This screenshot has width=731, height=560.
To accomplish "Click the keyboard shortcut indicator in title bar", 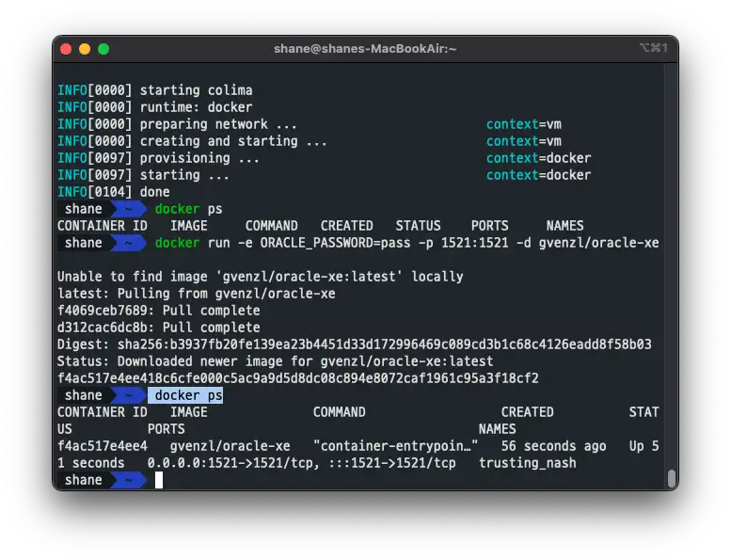I will pos(654,48).
